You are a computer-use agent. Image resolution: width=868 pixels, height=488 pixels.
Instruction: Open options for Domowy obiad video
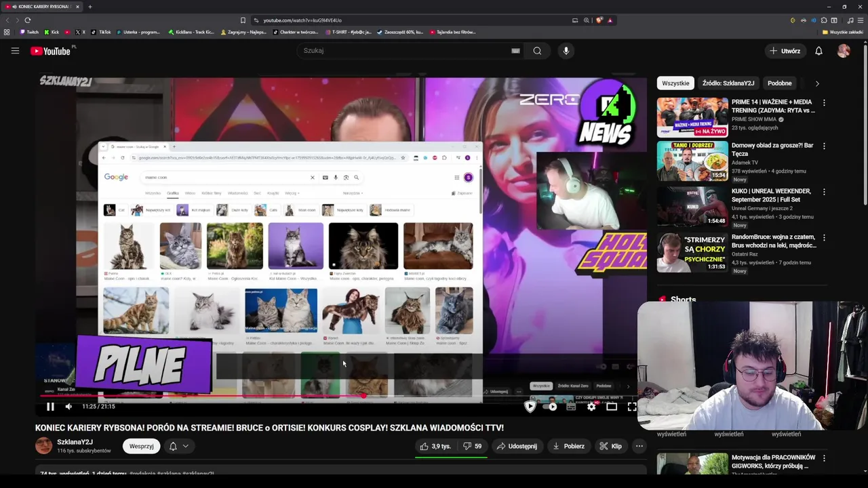coord(824,146)
